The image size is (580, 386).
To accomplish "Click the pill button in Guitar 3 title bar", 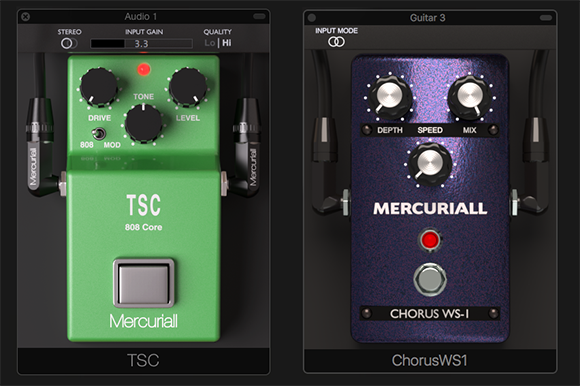I will pos(546,18).
